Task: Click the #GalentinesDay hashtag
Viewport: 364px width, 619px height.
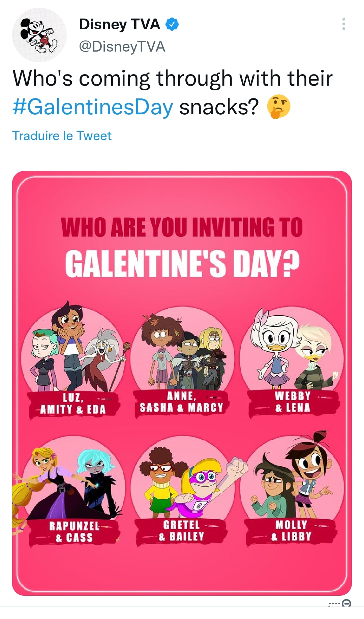Action: point(93,107)
